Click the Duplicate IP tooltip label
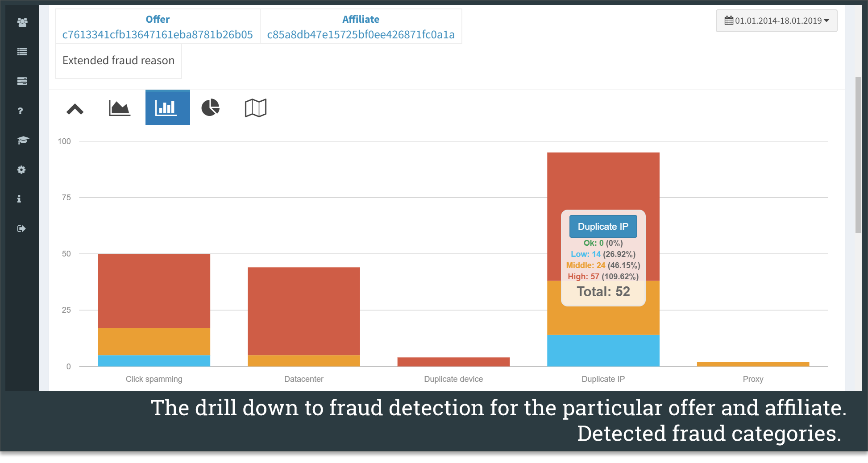The height and width of the screenshot is (463, 868). click(x=603, y=227)
